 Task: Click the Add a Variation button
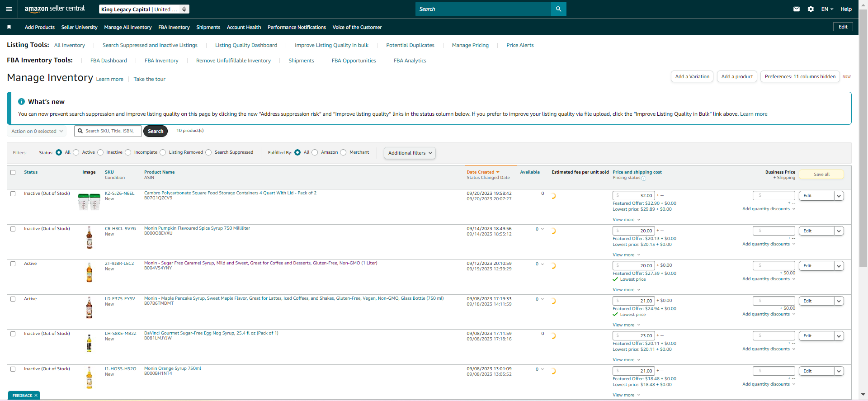692,76
